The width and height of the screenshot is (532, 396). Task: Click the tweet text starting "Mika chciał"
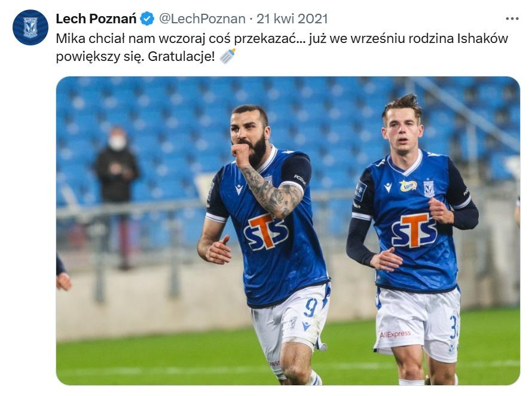tap(282, 47)
